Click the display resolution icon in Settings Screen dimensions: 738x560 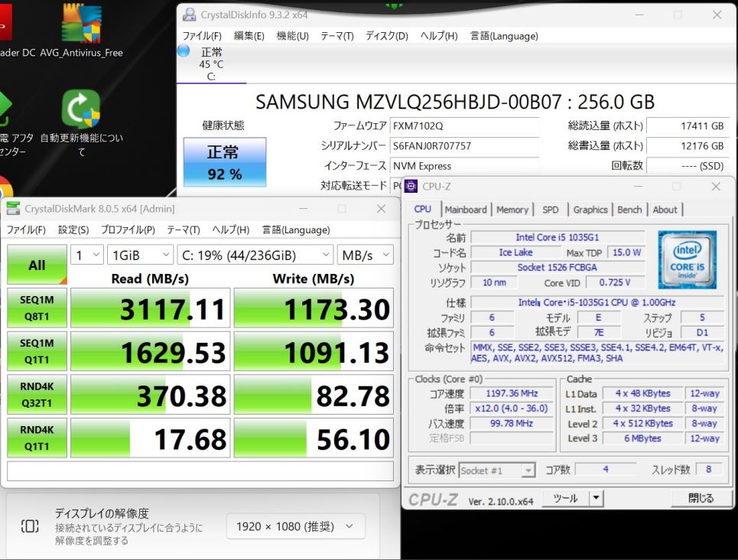(x=30, y=526)
